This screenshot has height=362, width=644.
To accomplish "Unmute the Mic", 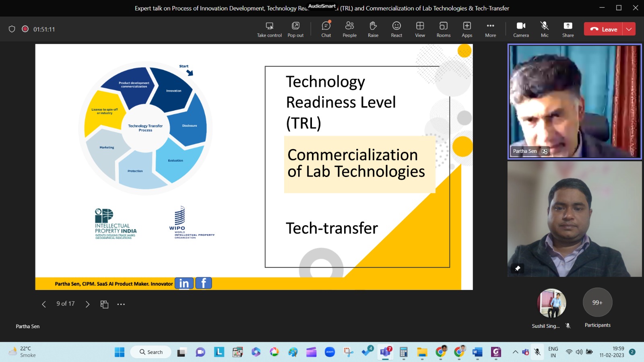I will click(x=545, y=29).
